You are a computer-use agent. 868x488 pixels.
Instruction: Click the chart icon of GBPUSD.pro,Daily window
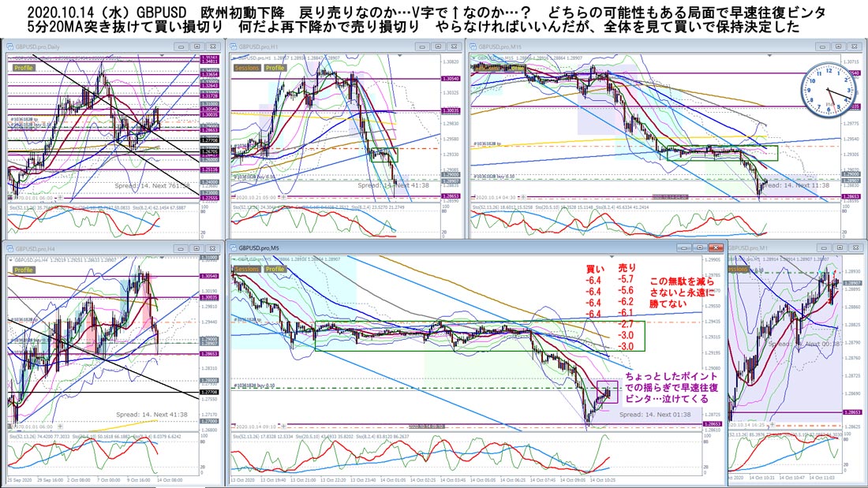[10, 47]
